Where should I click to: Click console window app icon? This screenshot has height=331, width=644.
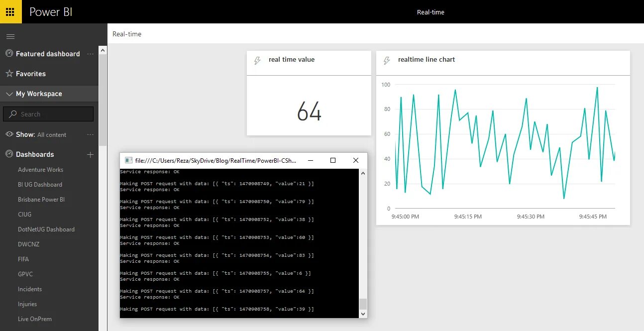pyautogui.click(x=128, y=160)
